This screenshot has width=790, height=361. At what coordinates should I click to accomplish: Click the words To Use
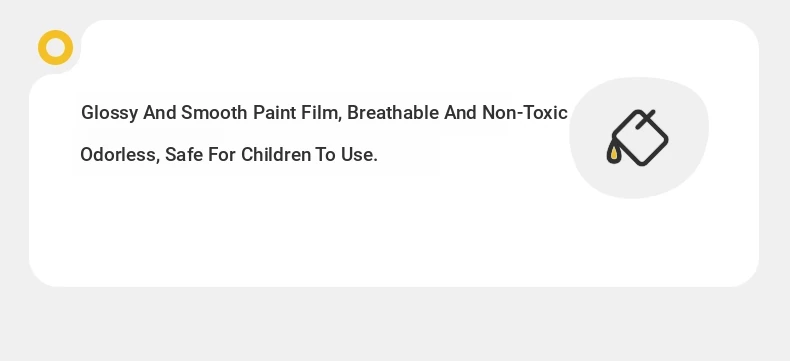coord(347,155)
